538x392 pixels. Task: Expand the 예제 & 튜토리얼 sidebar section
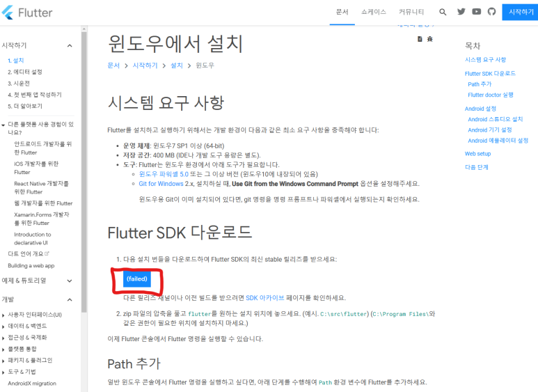point(70,281)
